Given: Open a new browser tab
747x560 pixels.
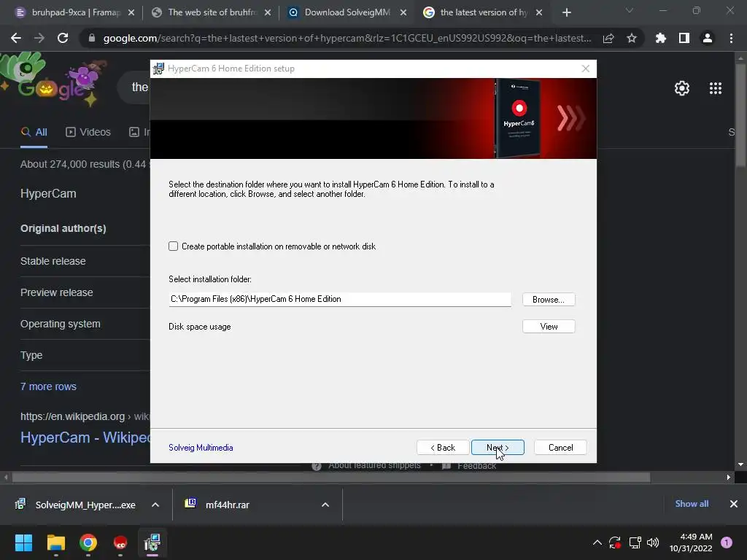Looking at the screenshot, I should click(x=566, y=13).
